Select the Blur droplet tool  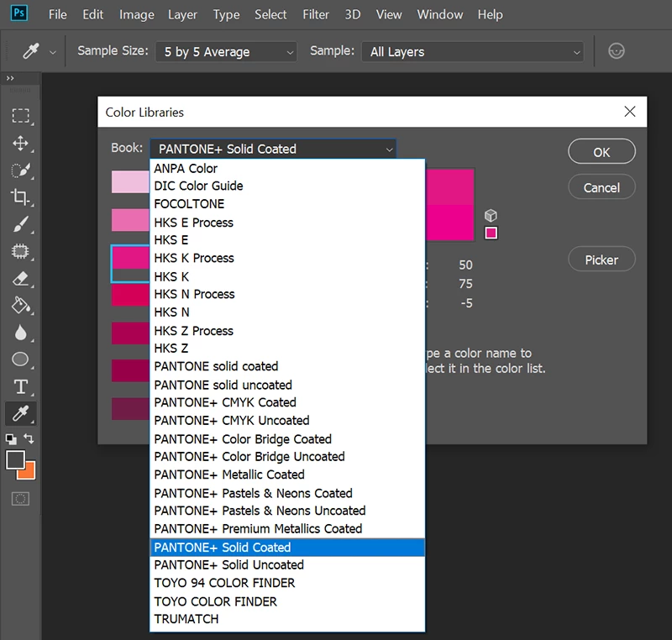tap(20, 333)
